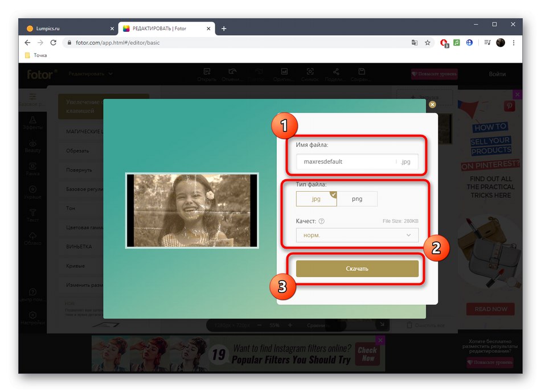Close the Fotor editor tab
541x392 pixels.
pyautogui.click(x=208, y=28)
